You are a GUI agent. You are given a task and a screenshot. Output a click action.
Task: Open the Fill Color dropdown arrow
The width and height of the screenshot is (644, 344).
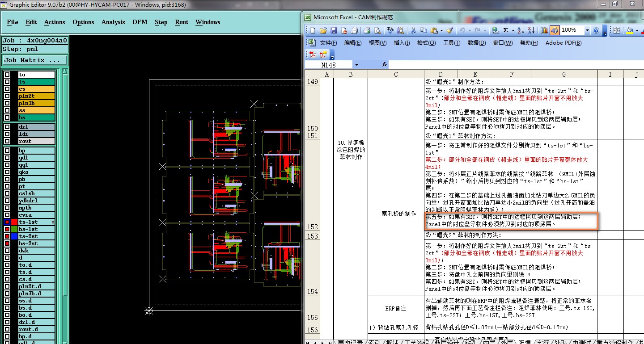coord(637,30)
